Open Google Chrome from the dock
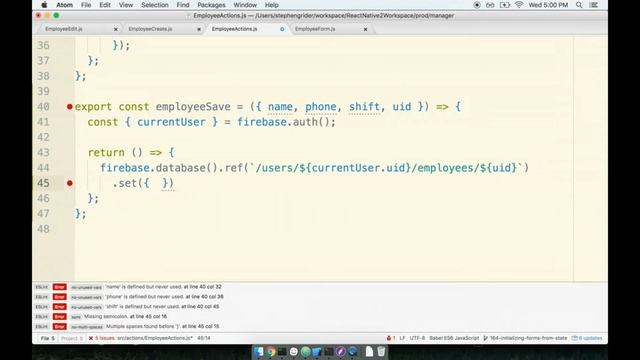 pos(270,351)
